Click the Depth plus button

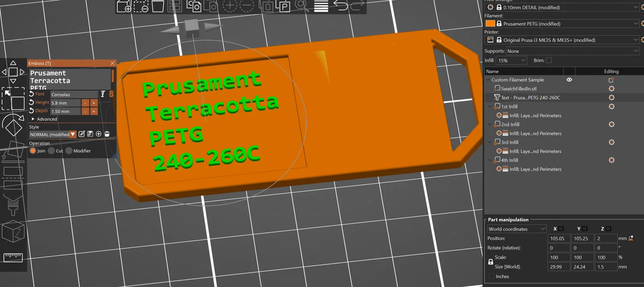point(94,111)
